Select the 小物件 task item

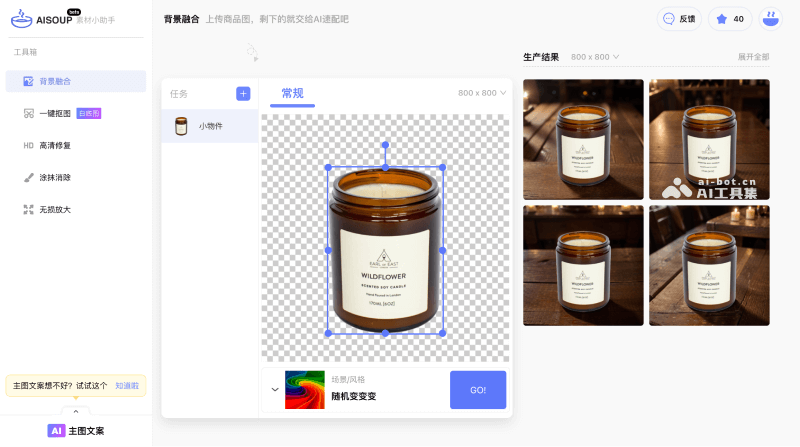click(210, 126)
